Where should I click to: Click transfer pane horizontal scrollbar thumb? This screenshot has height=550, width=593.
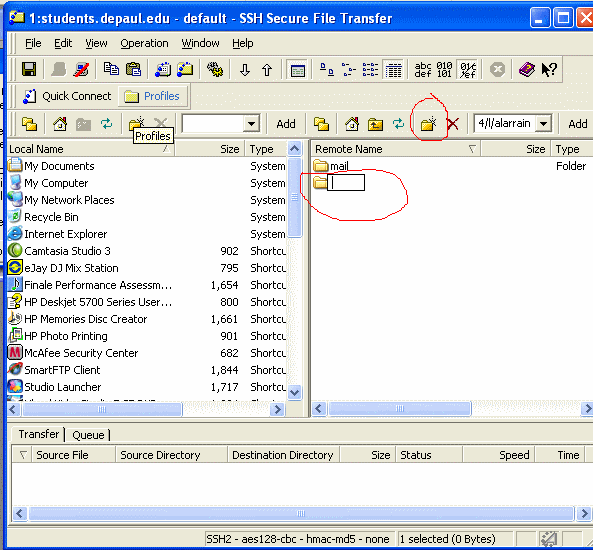point(301,513)
